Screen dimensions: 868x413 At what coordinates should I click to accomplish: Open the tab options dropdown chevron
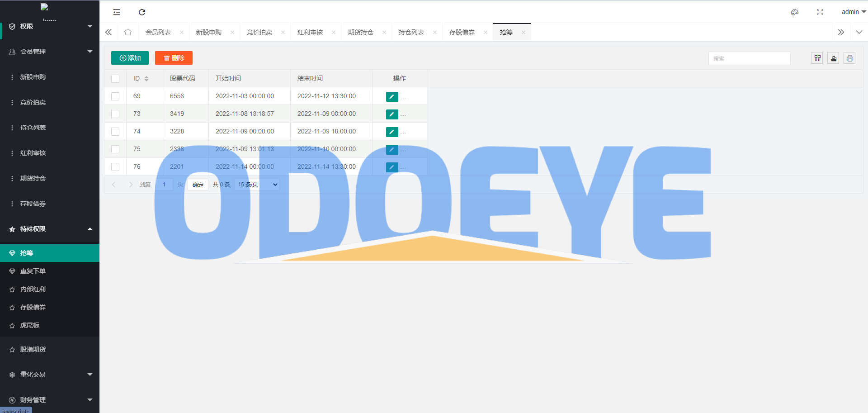click(x=859, y=32)
